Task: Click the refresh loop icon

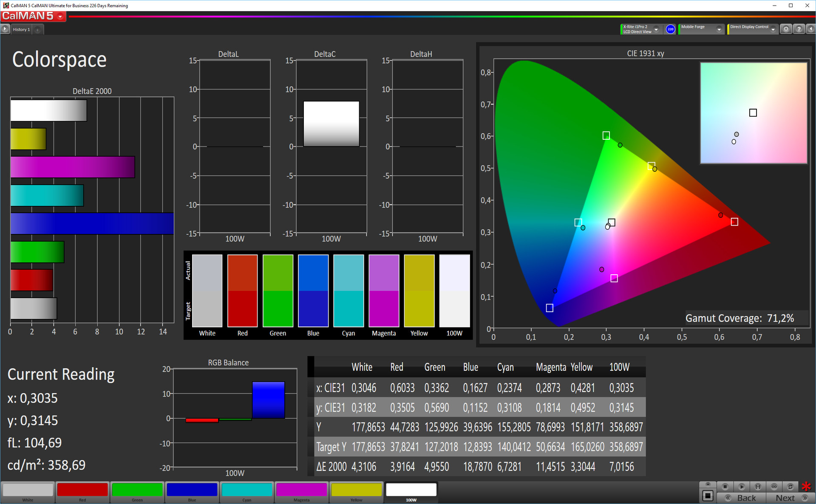Action: pos(790,487)
